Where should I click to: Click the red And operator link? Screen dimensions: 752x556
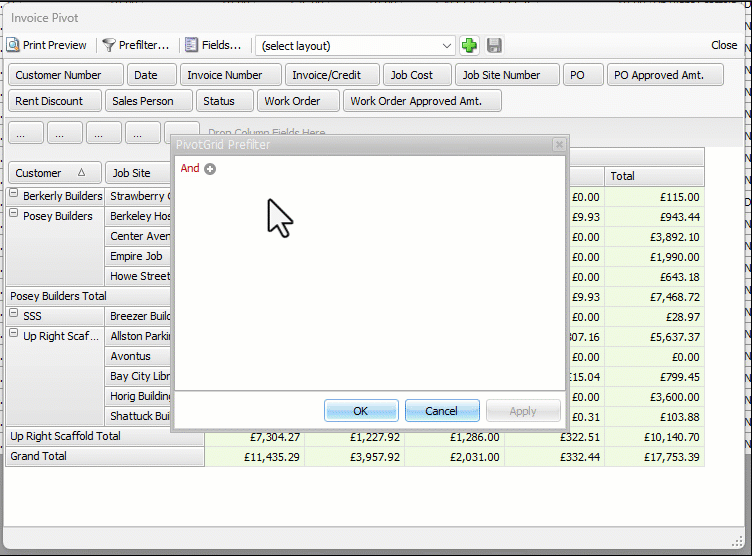(190, 169)
